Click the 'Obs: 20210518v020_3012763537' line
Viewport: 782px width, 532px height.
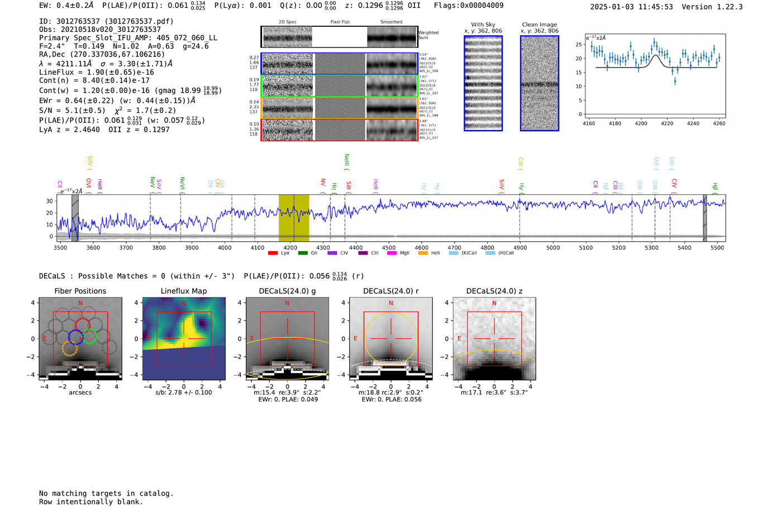[x=100, y=30]
